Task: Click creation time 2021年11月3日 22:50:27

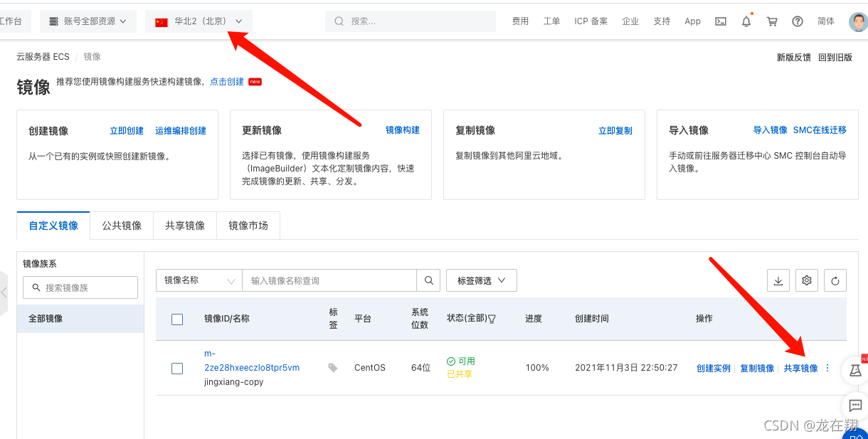Action: pos(626,368)
